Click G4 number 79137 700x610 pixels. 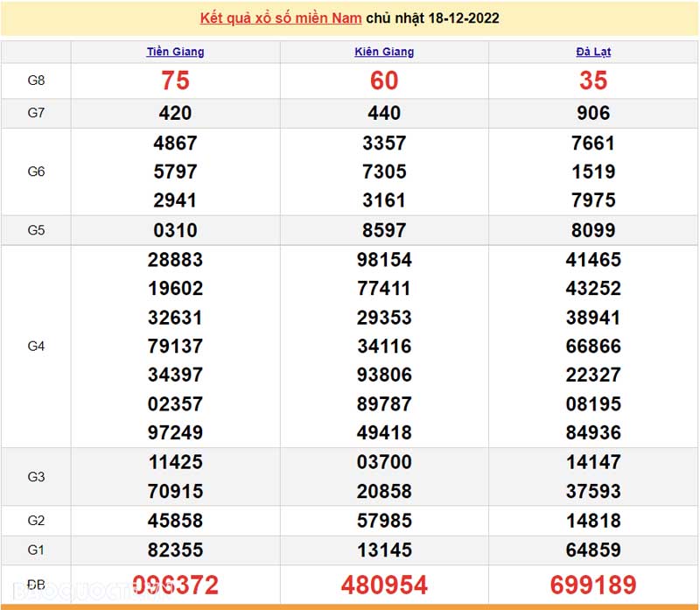(x=176, y=347)
